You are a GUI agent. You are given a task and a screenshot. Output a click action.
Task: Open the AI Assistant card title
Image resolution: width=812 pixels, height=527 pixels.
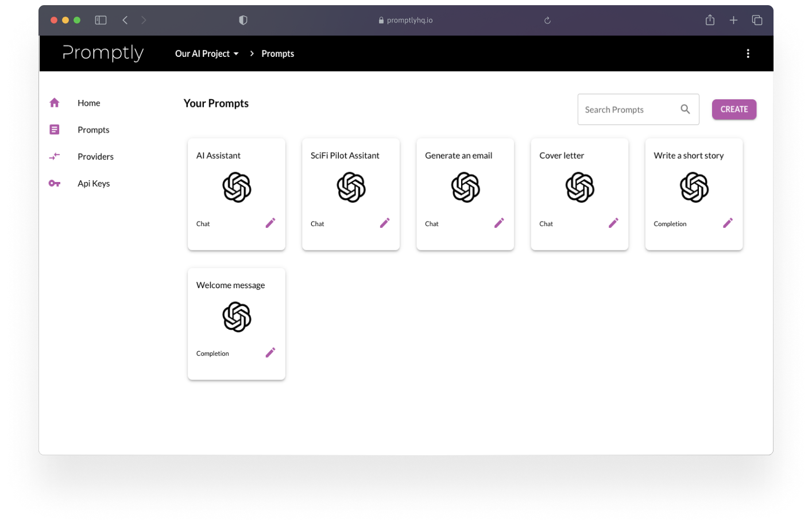pos(218,156)
